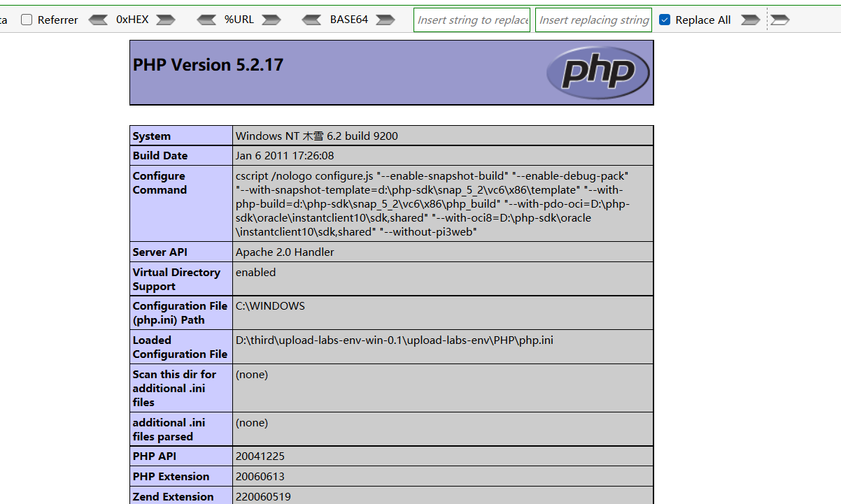Click the Configure Command label

click(160, 183)
